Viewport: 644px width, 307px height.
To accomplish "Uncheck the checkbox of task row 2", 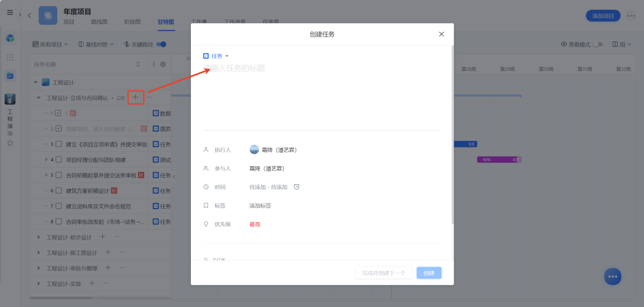I will 58,129.
